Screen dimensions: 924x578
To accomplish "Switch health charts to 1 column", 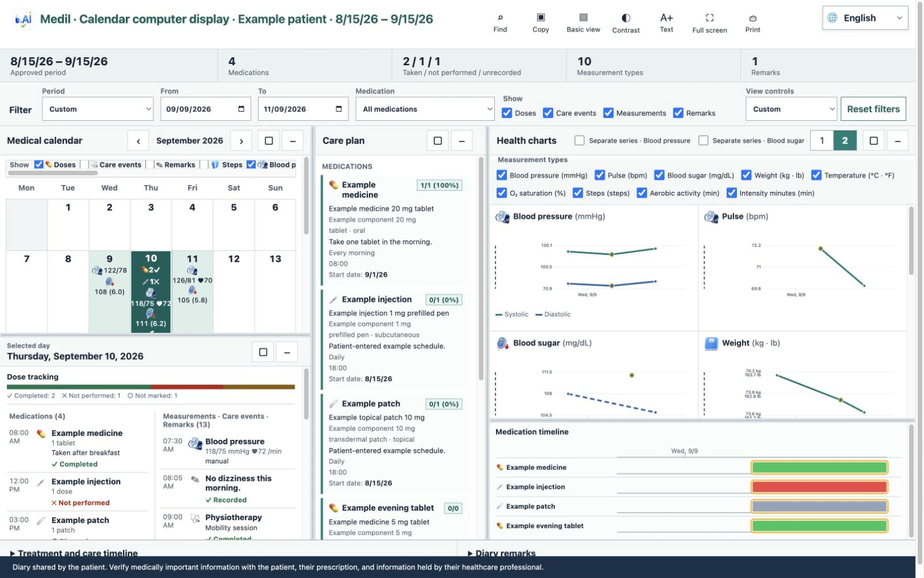I will tap(822, 140).
